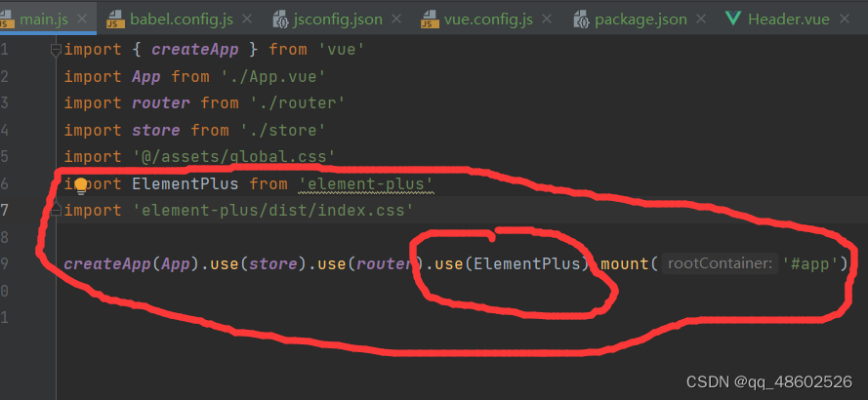Close the package.json tab

pos(701,19)
